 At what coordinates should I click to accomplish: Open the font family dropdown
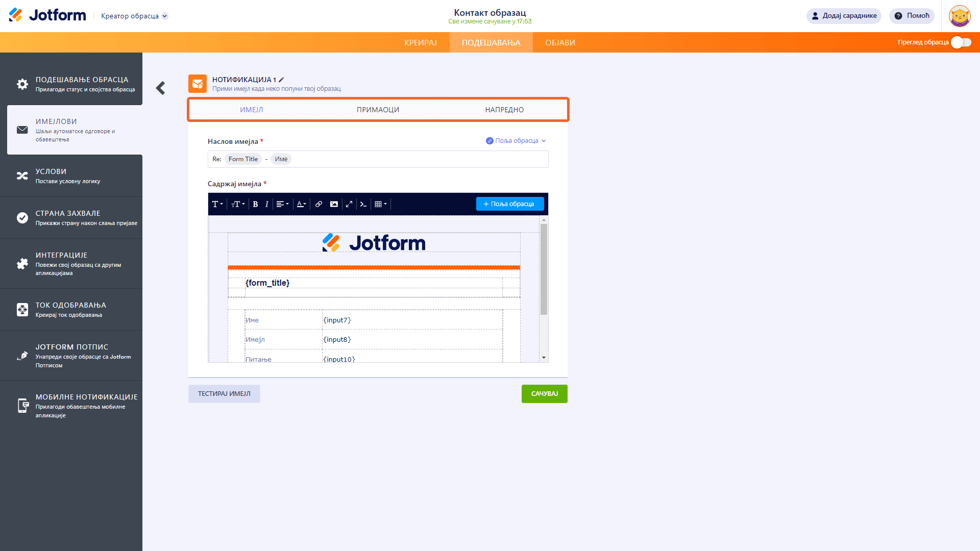tap(217, 204)
